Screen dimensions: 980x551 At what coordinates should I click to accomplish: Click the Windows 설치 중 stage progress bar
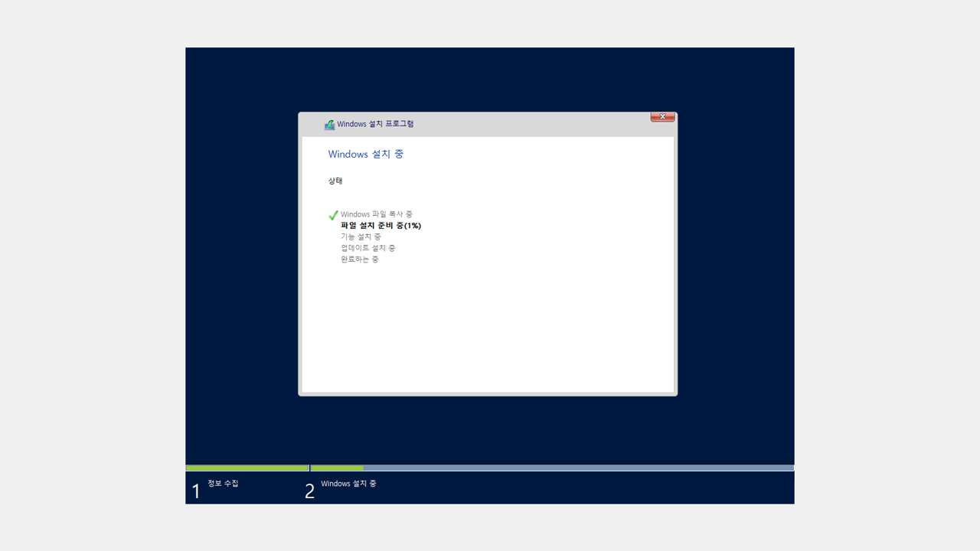552,468
